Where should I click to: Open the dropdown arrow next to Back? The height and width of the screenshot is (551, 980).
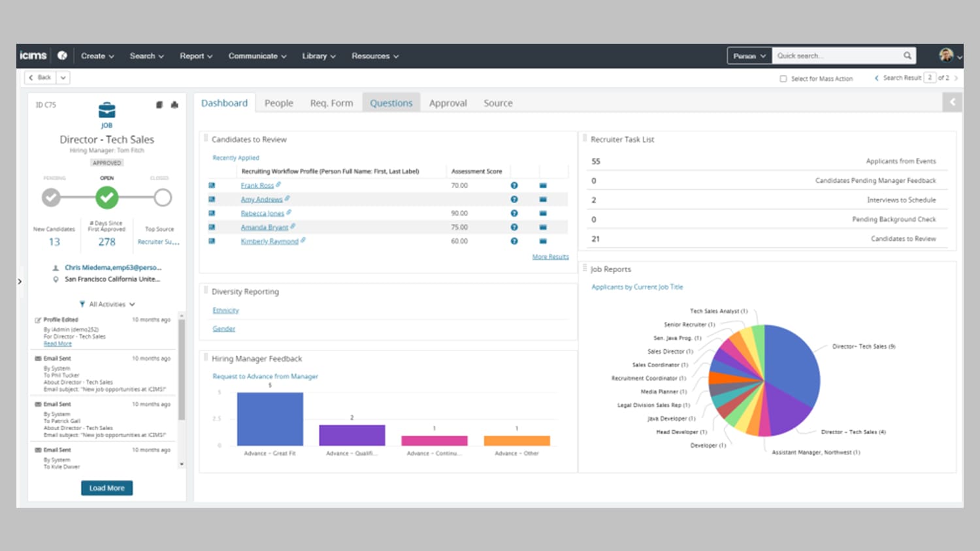tap(63, 78)
